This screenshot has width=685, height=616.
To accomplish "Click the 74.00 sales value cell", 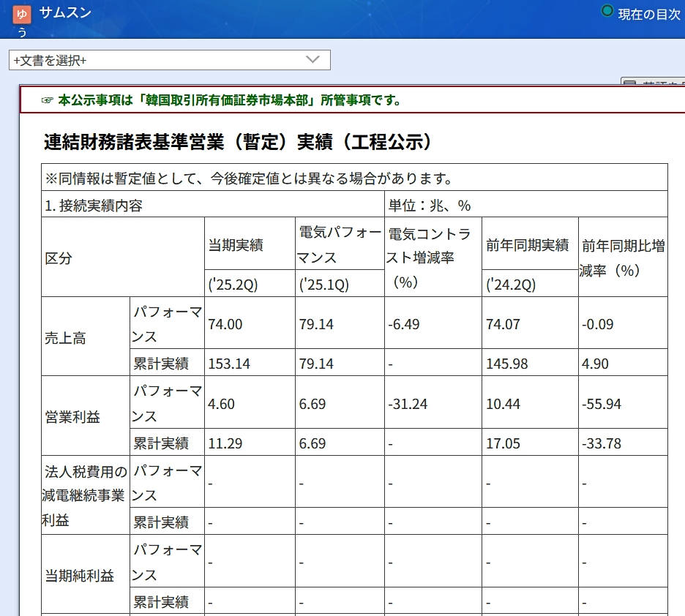I will coord(225,324).
